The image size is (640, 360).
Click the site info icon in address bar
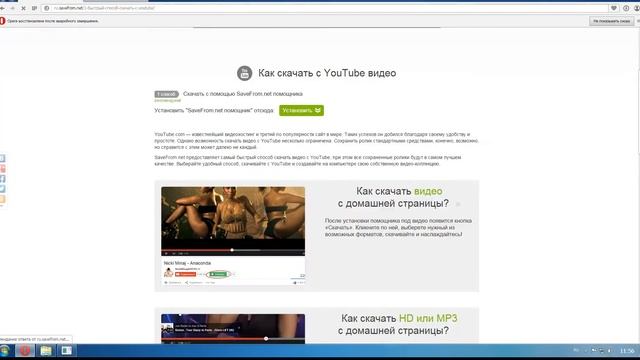click(47, 8)
